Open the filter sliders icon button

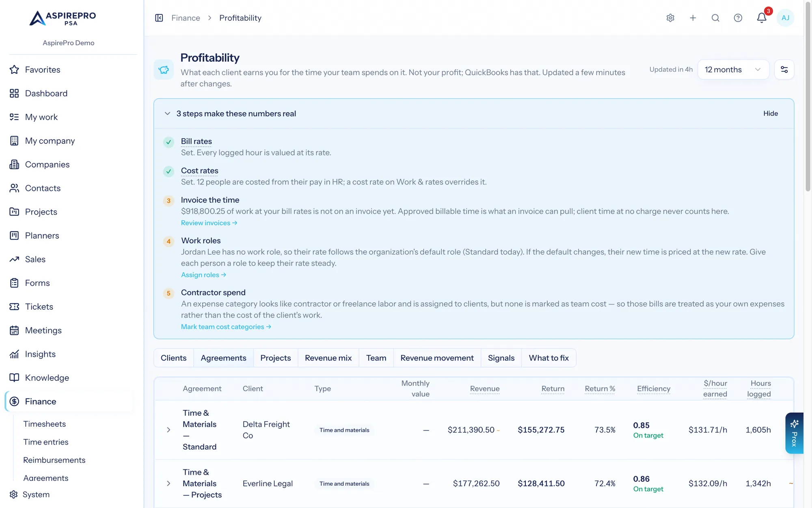[784, 69]
